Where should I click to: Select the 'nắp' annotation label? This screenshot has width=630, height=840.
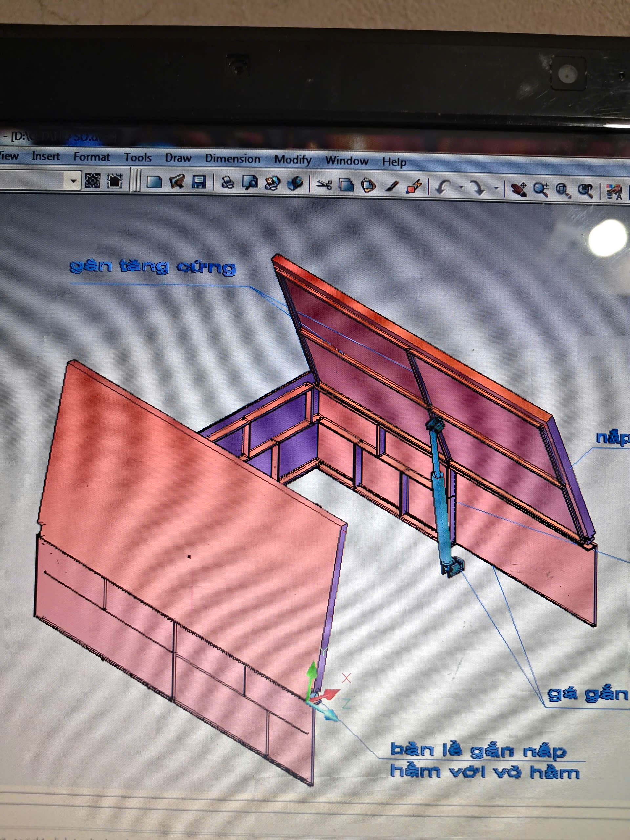[x=613, y=438]
